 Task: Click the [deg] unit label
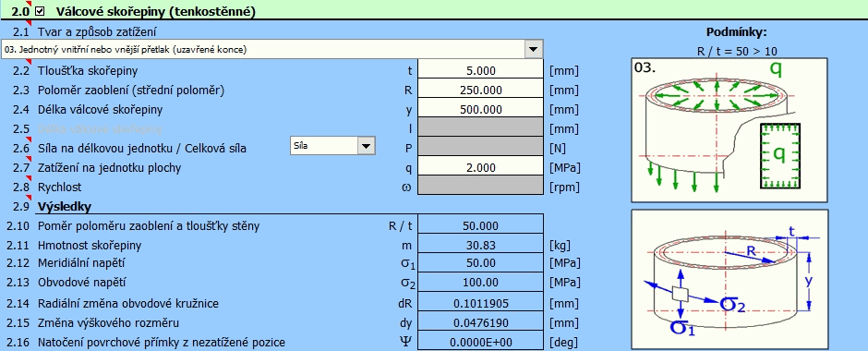563,342
